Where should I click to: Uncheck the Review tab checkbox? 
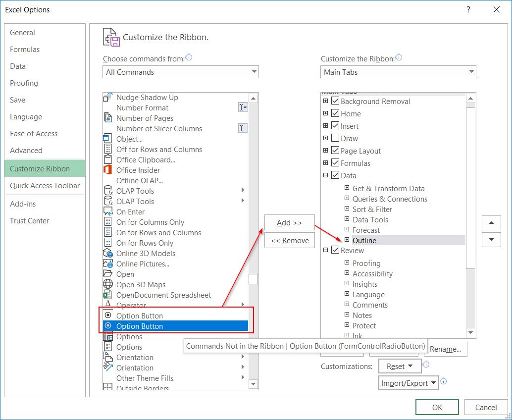(x=336, y=250)
